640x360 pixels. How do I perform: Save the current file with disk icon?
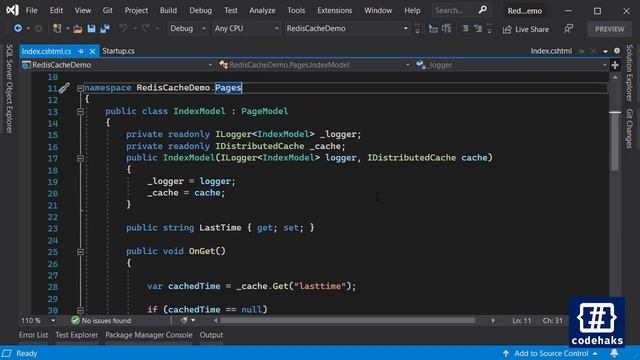click(91, 28)
